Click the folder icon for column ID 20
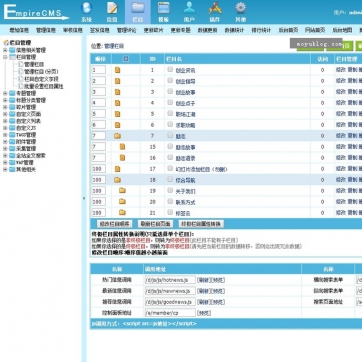Image resolution: width=362 pixels, height=362 pixels. (122, 202)
